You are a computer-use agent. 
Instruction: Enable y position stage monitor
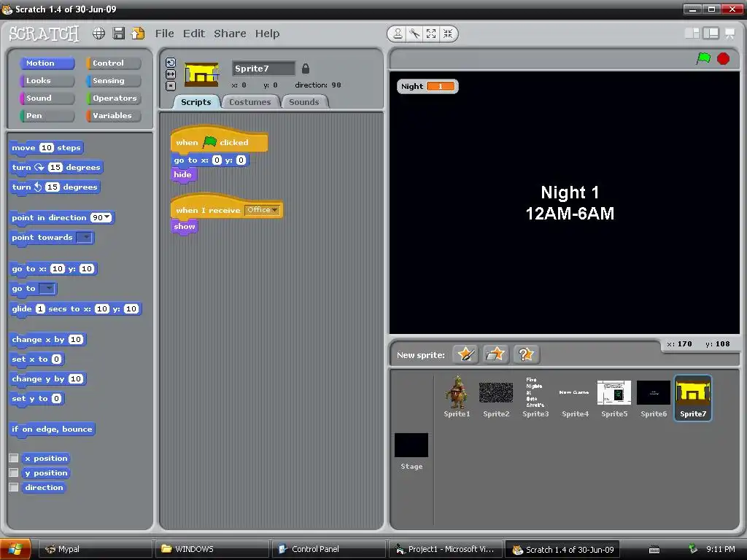click(14, 472)
